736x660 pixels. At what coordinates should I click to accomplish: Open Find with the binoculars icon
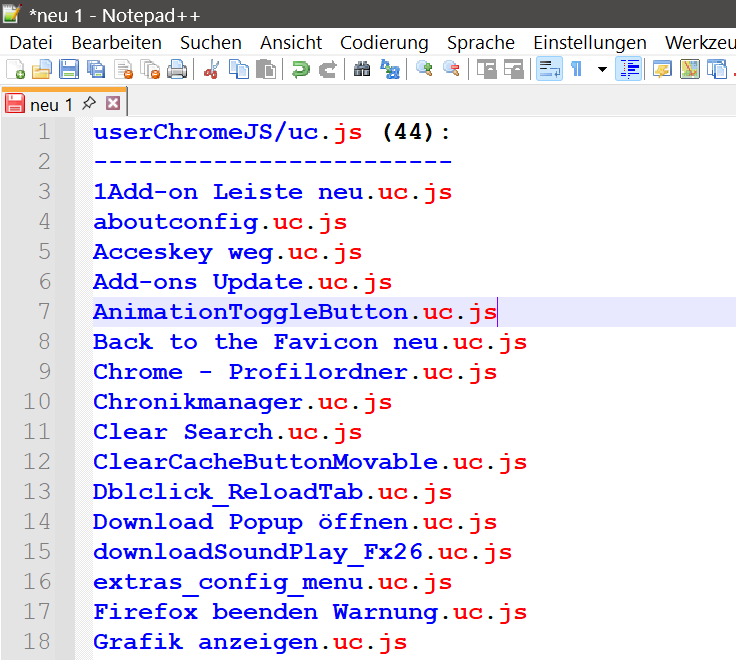[x=362, y=69]
